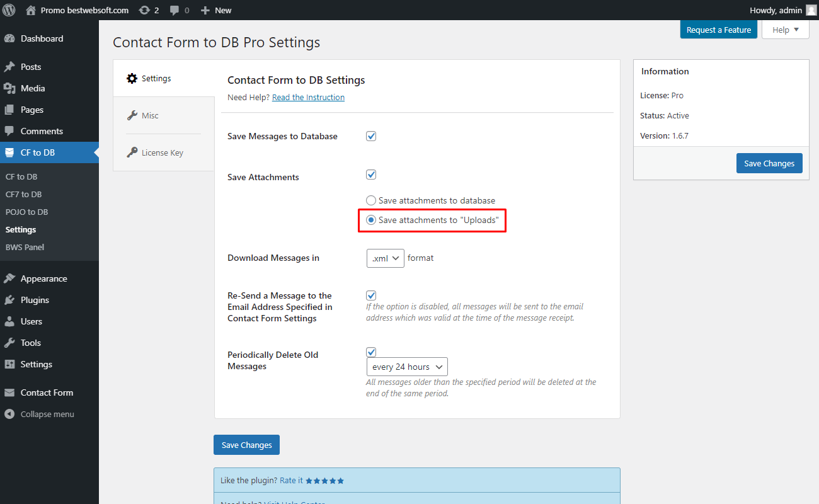Screen dimensions: 819x504
Task: Open the bold Settings submenu entry
Action: pos(21,229)
